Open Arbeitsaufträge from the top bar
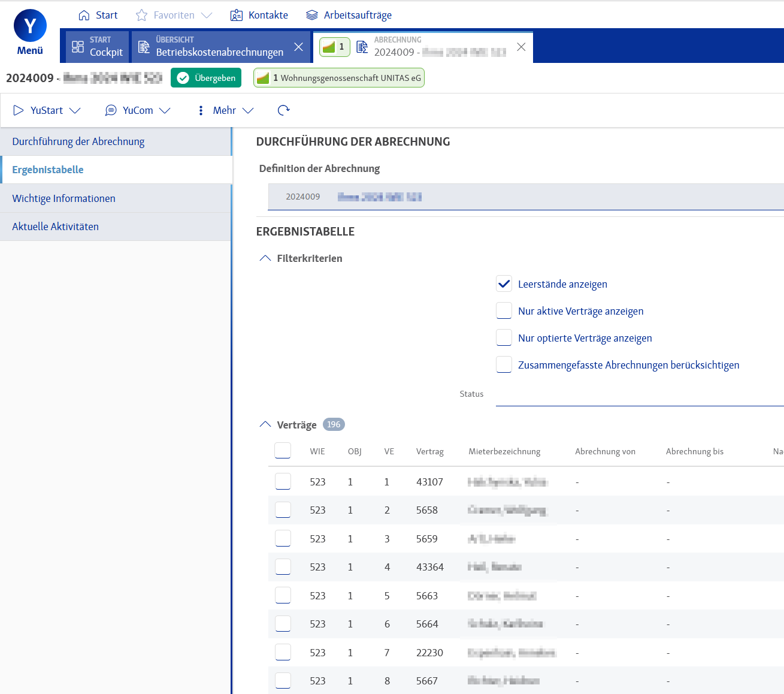The image size is (784, 694). click(x=349, y=15)
